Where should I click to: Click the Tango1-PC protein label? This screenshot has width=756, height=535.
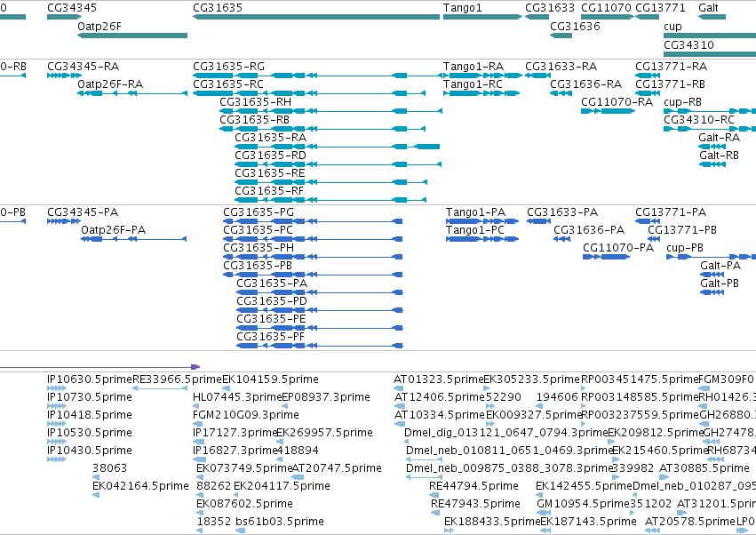click(475, 229)
